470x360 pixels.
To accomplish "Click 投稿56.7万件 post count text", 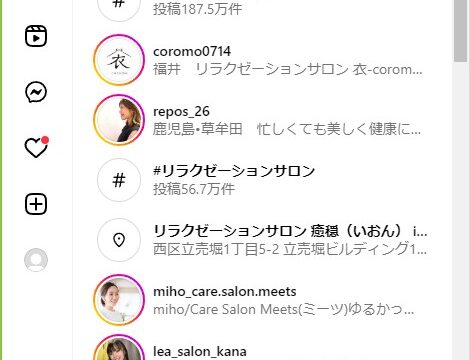I will (x=194, y=189).
